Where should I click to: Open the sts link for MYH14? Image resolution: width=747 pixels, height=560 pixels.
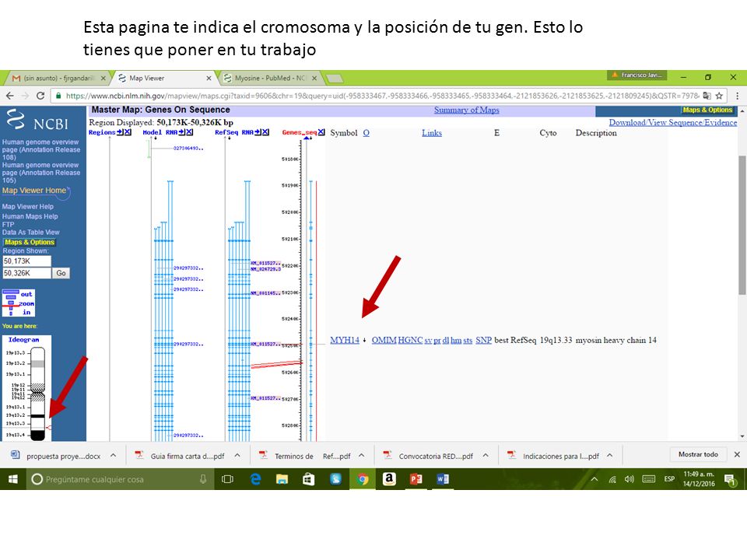(468, 340)
